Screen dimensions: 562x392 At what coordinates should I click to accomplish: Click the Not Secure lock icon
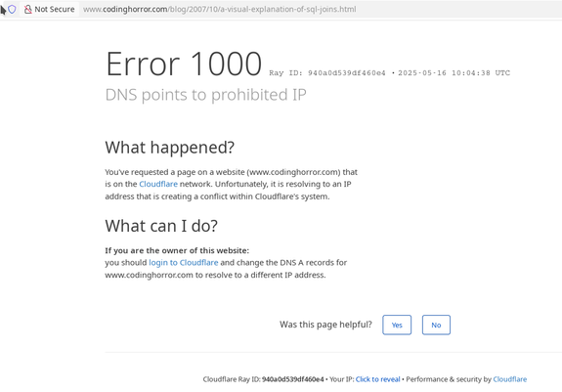tap(28, 9)
